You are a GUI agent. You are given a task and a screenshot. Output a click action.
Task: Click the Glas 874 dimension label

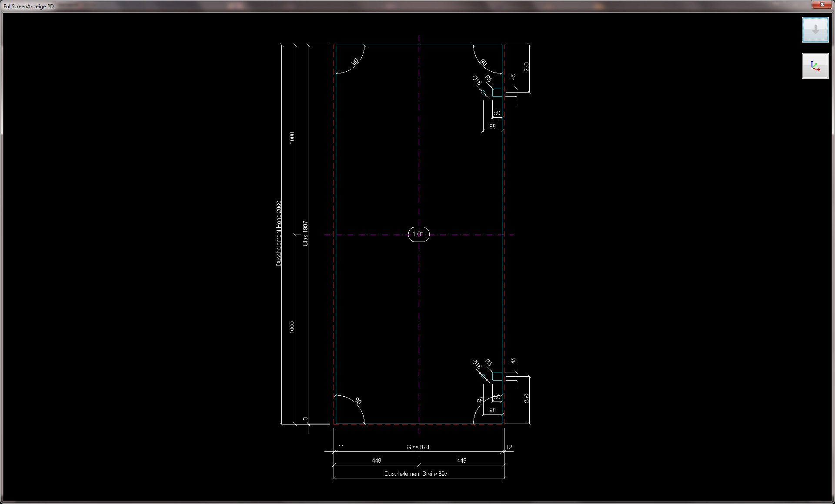click(418, 447)
